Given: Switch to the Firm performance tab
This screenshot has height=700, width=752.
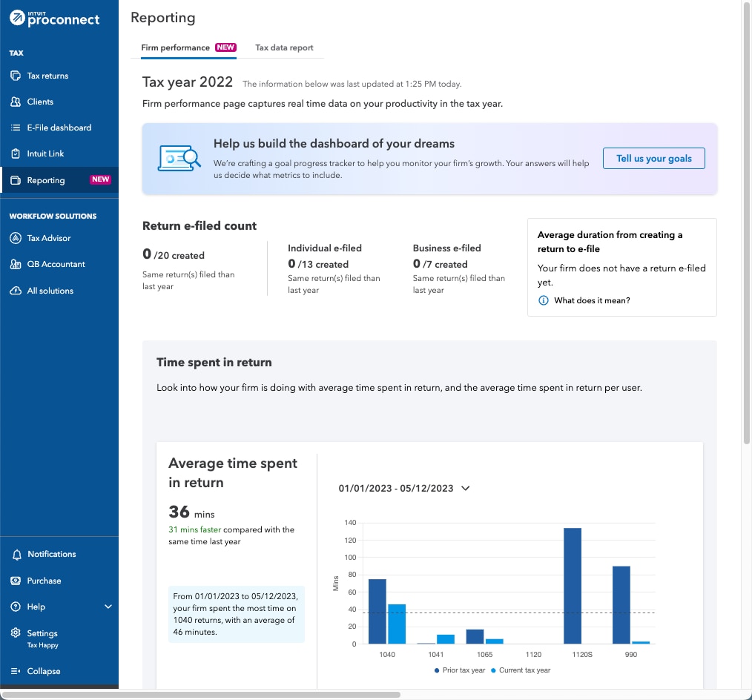Looking at the screenshot, I should pos(188,47).
